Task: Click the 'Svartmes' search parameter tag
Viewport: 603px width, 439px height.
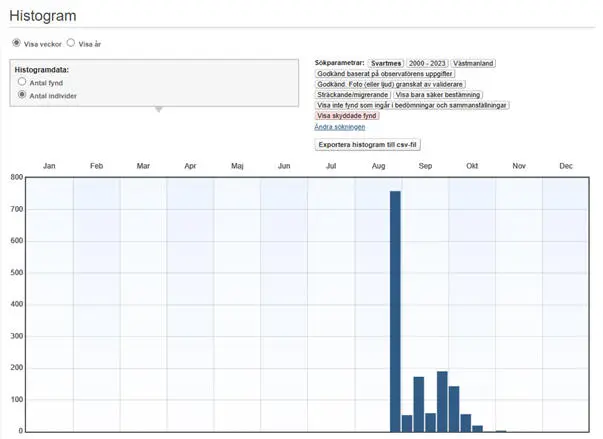Action: 384,63
